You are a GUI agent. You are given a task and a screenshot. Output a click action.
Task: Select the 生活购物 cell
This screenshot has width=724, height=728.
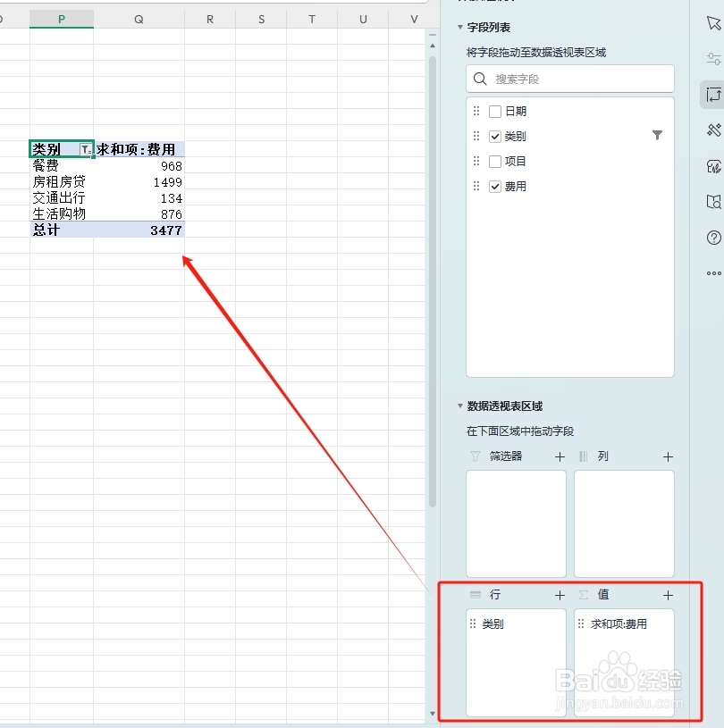[62, 213]
